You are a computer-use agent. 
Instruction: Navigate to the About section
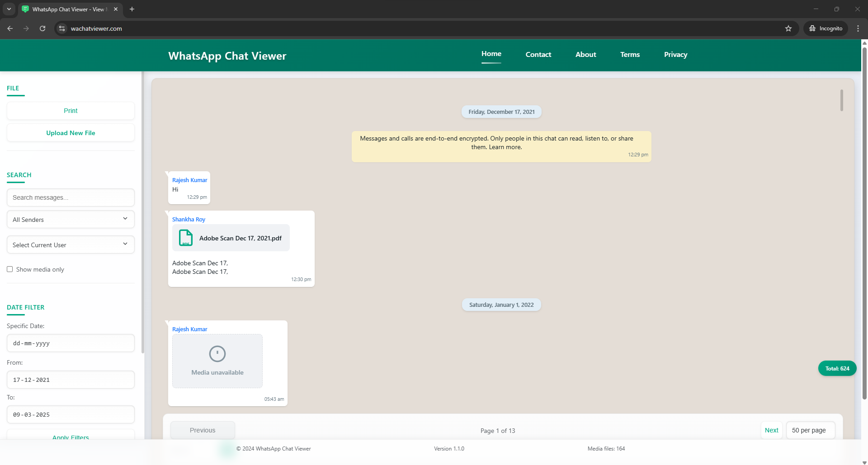pos(585,54)
